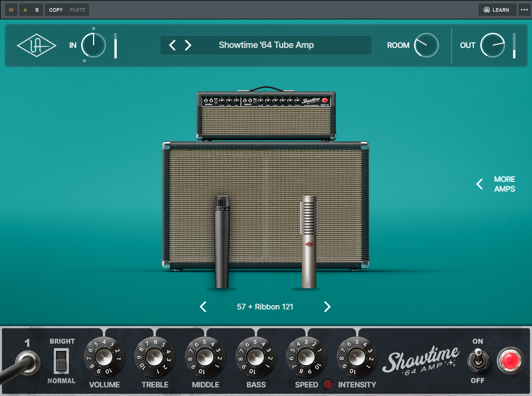532x396 pixels.
Task: Click the red power jewel light
Action: click(x=509, y=360)
